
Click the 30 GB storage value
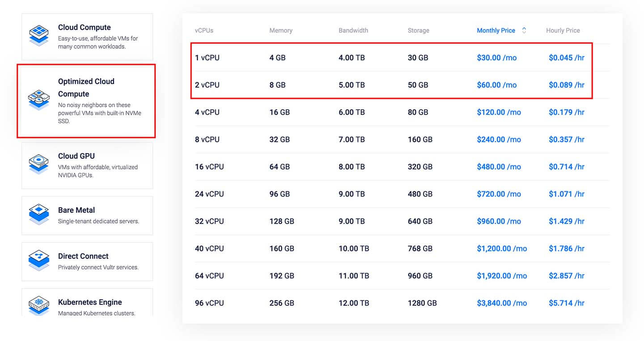point(418,58)
